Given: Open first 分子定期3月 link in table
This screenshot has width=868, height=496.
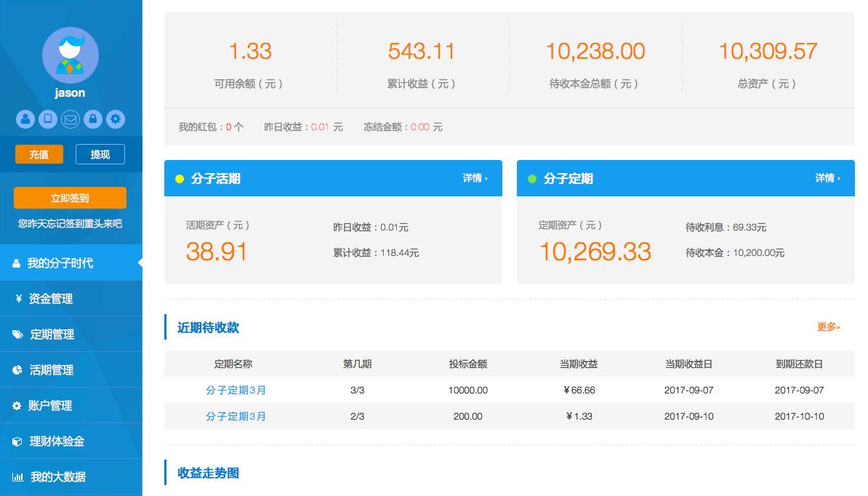Looking at the screenshot, I should point(236,391).
